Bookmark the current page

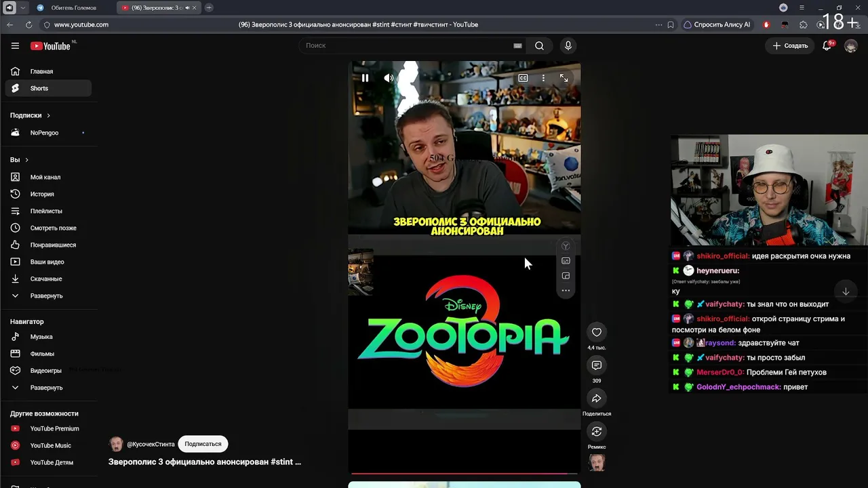click(671, 24)
